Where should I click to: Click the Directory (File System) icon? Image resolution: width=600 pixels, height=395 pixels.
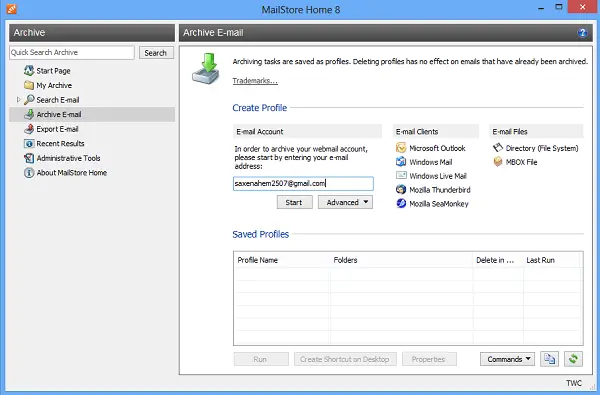[x=497, y=148]
